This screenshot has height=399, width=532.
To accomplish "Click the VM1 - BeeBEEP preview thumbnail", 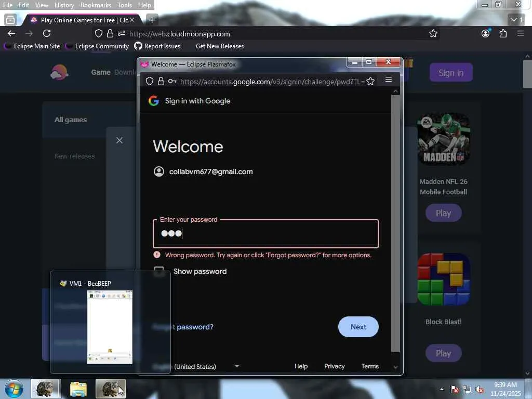I will (110, 327).
